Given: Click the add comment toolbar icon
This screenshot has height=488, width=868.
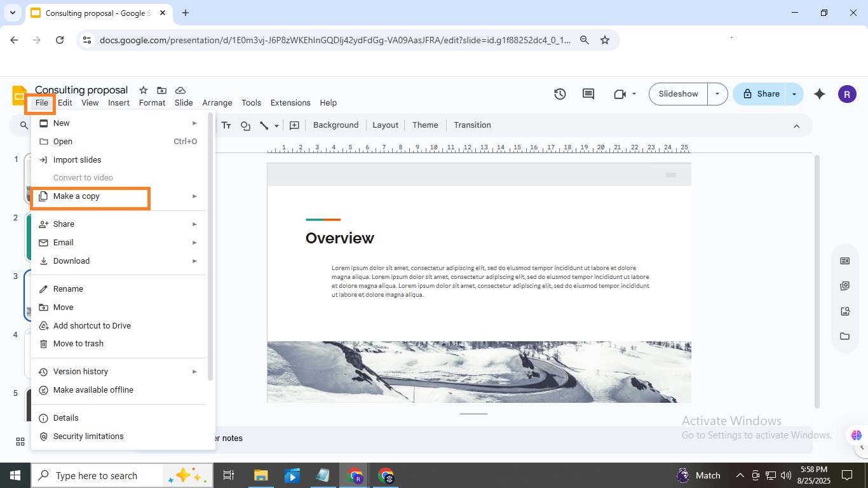Looking at the screenshot, I should 294,126.
